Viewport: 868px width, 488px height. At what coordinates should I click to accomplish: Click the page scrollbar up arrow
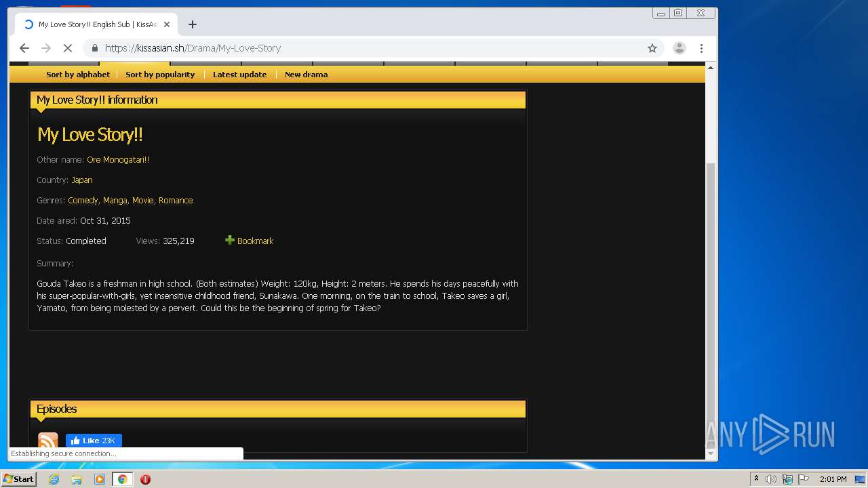coord(711,68)
